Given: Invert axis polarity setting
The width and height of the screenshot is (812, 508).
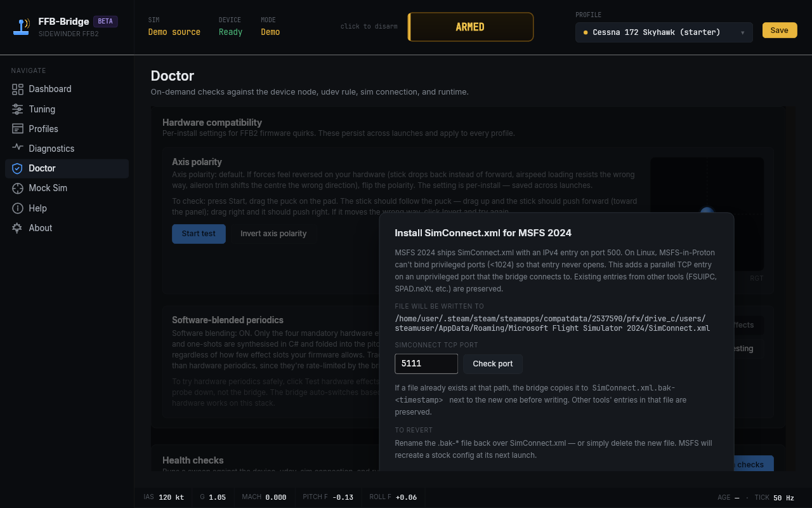Looking at the screenshot, I should [x=273, y=234].
